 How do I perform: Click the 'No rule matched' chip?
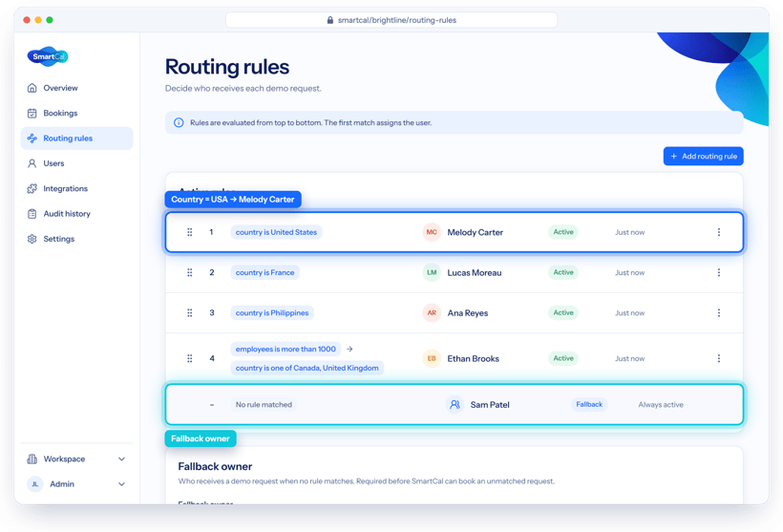pos(264,405)
